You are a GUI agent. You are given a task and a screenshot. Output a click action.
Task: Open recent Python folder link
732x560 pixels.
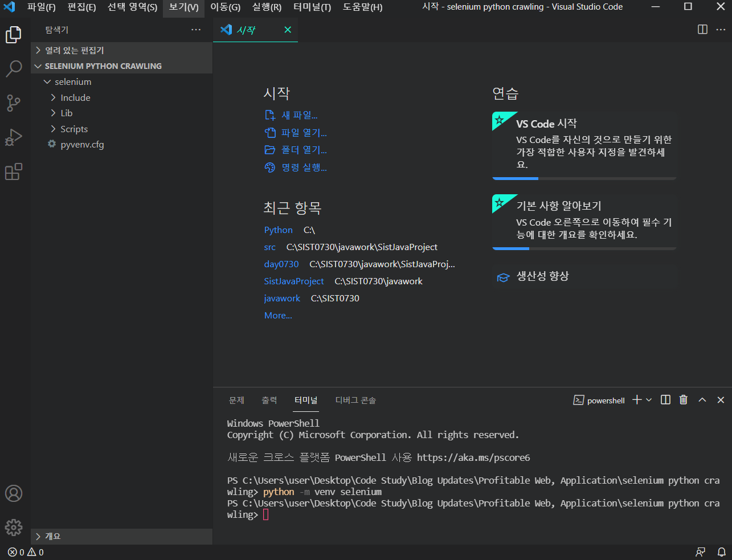pos(279,230)
